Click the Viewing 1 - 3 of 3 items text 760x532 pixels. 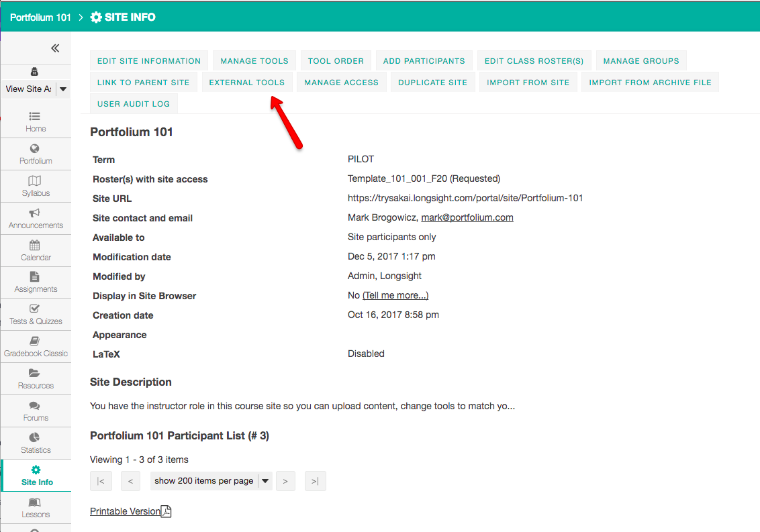[x=139, y=460]
